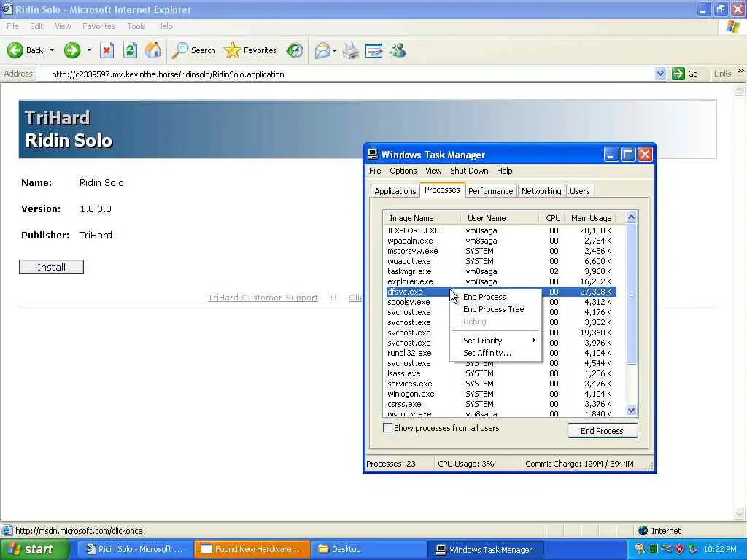Open Found New Hardware taskbar button

click(252, 549)
